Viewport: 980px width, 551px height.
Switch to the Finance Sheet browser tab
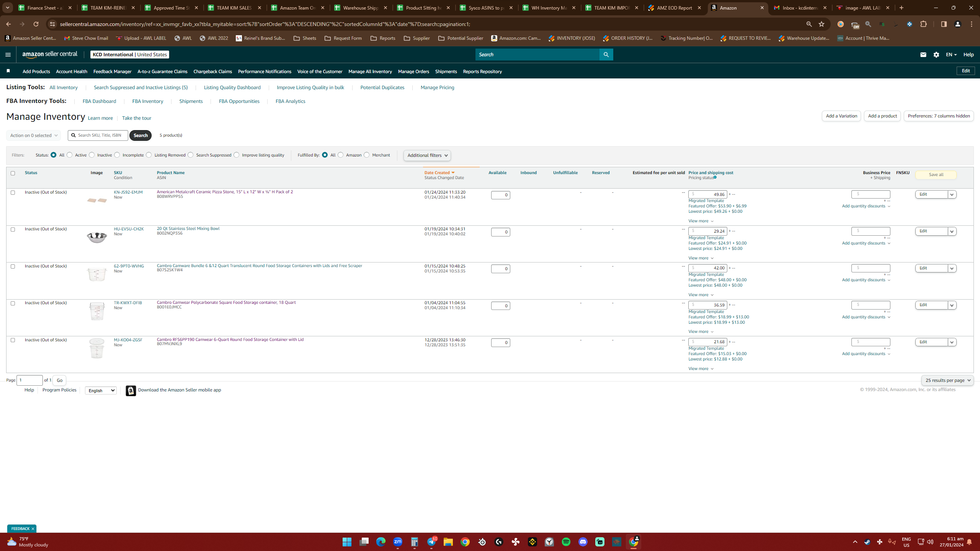click(x=45, y=8)
